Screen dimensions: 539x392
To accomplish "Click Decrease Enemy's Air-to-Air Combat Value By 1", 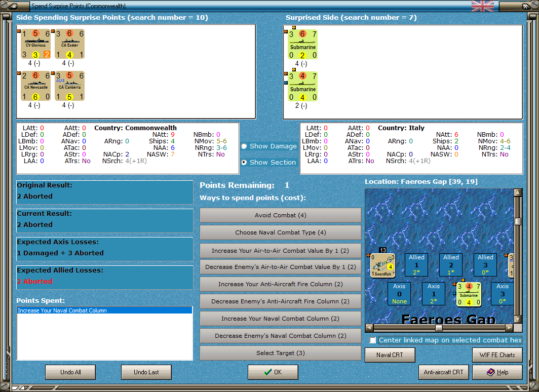I will 281,266.
